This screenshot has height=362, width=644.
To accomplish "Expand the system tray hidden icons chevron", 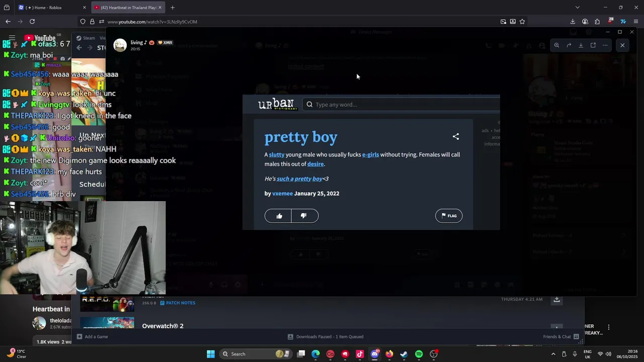I will coord(553,354).
